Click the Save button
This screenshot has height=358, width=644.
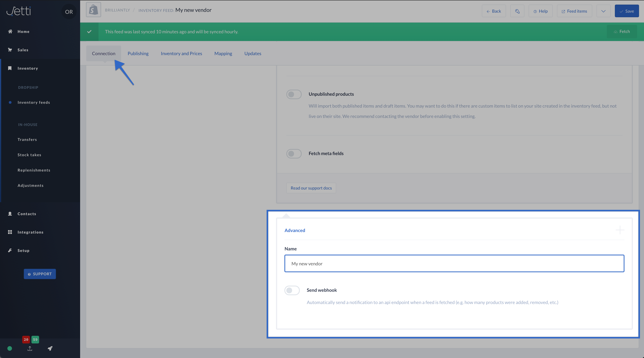coord(627,11)
